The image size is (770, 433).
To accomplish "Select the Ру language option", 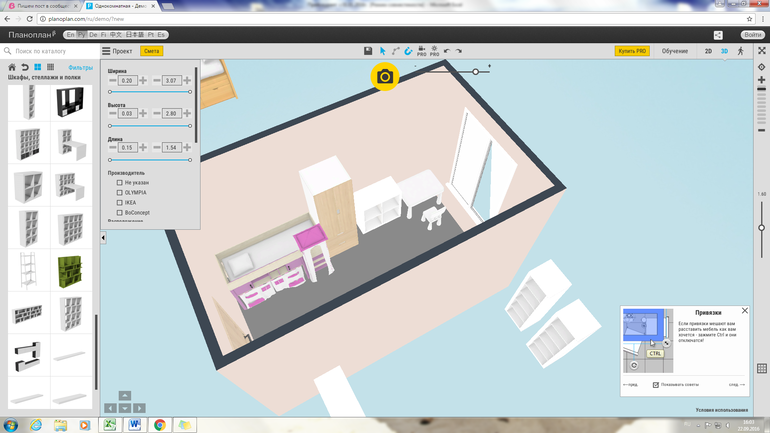I will click(x=82, y=35).
